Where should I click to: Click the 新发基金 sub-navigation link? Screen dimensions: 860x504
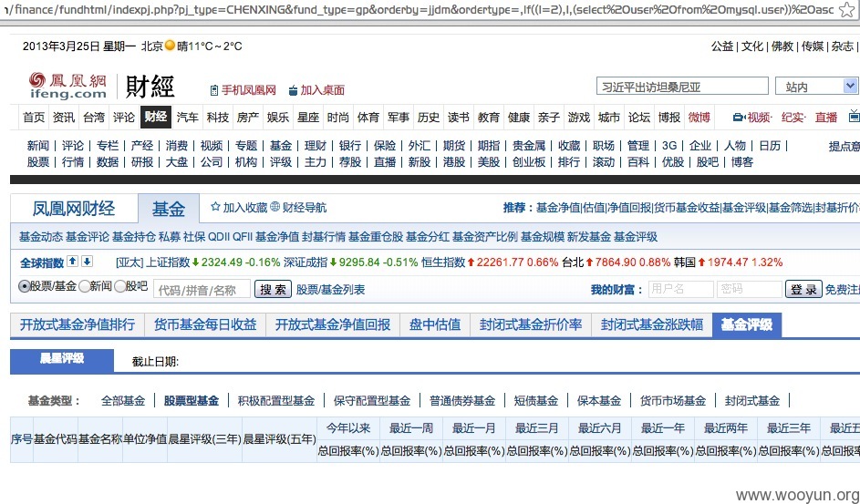(589, 237)
